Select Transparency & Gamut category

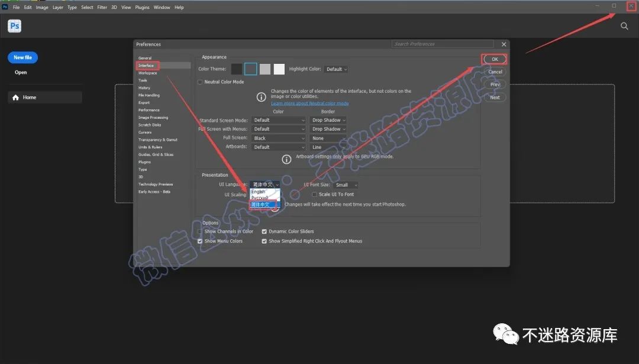158,139
